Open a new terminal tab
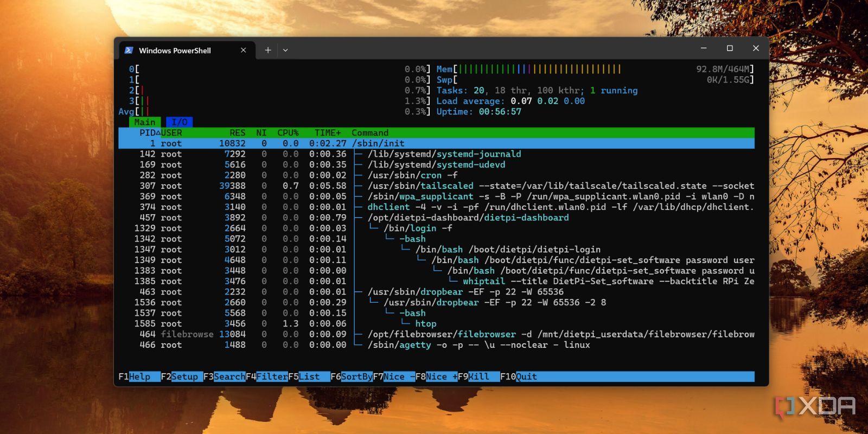The width and height of the screenshot is (868, 434). click(x=268, y=50)
